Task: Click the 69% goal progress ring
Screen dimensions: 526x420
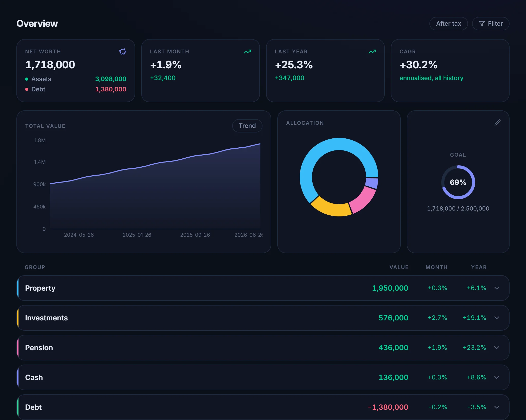Action: 458,182
